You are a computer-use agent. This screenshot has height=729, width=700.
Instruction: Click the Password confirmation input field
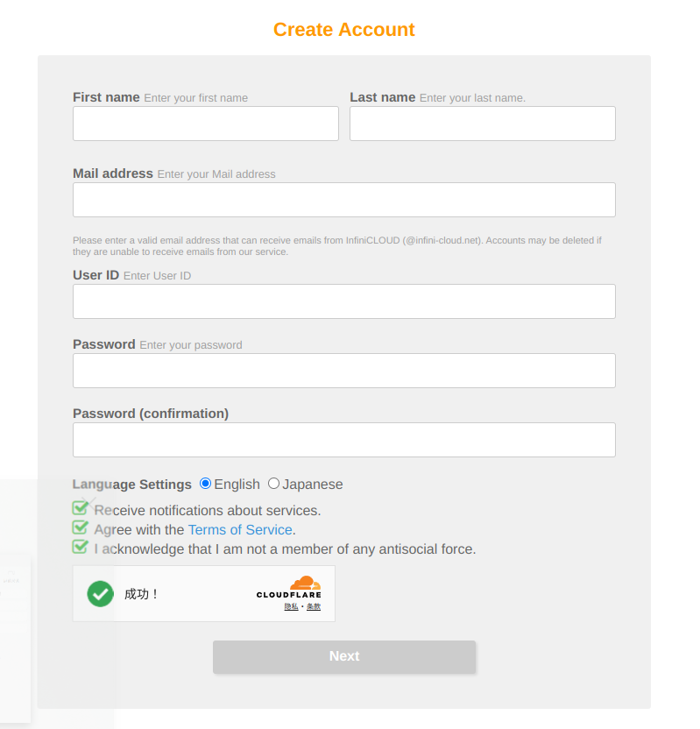[343, 439]
